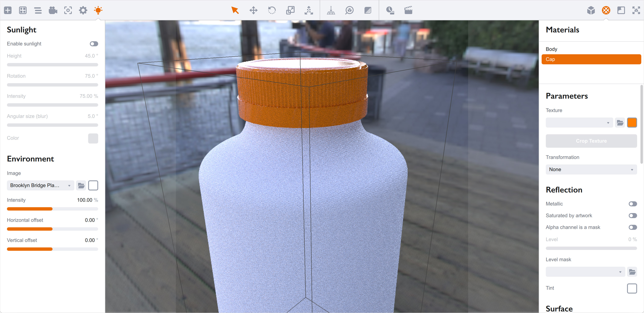644x313 pixels.
Task: Open the Transformation dropdown showing None
Action: [x=591, y=169]
